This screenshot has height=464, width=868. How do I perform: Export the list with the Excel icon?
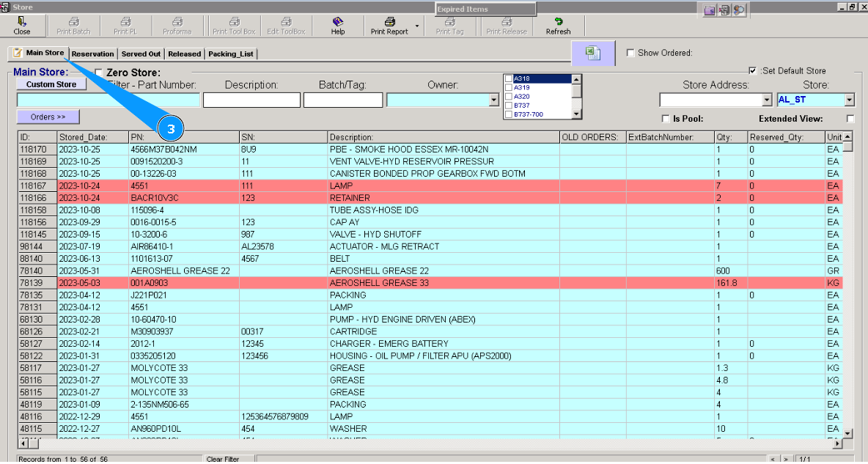click(x=593, y=54)
